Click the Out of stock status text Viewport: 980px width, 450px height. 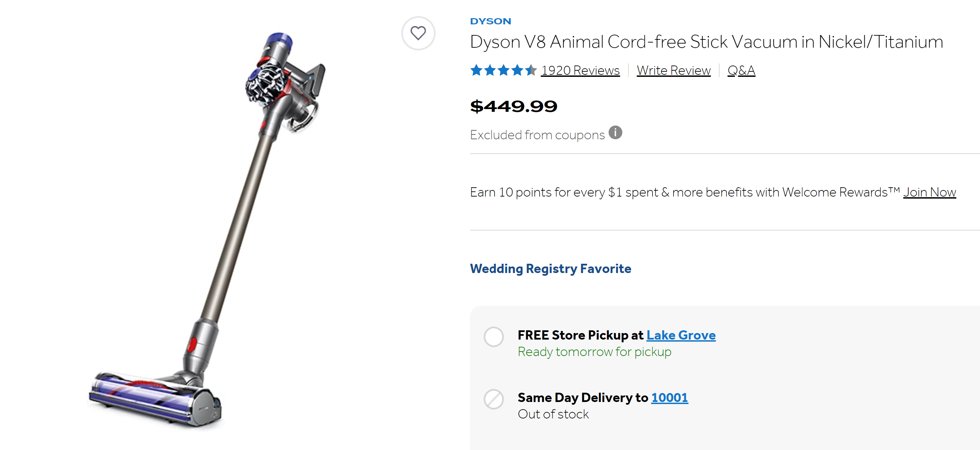553,414
